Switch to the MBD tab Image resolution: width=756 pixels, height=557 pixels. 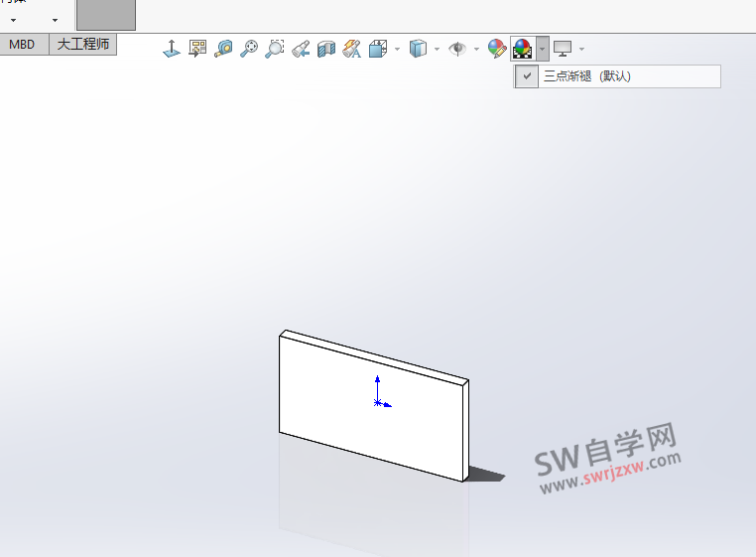pos(24,45)
